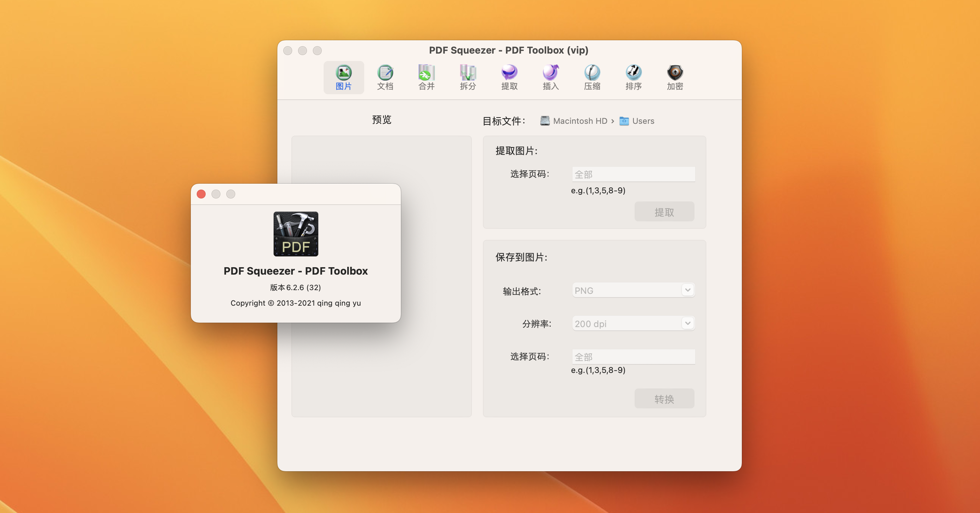Click the 选择页码 field under 保存到图片
Viewport: 980px width, 513px height.
coord(633,357)
